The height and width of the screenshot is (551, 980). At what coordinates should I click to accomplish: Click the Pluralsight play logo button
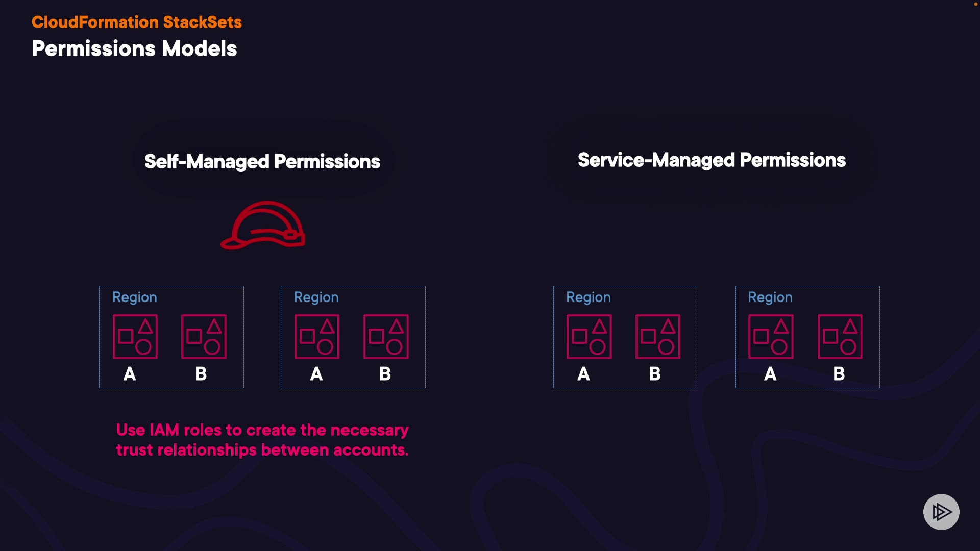941,512
